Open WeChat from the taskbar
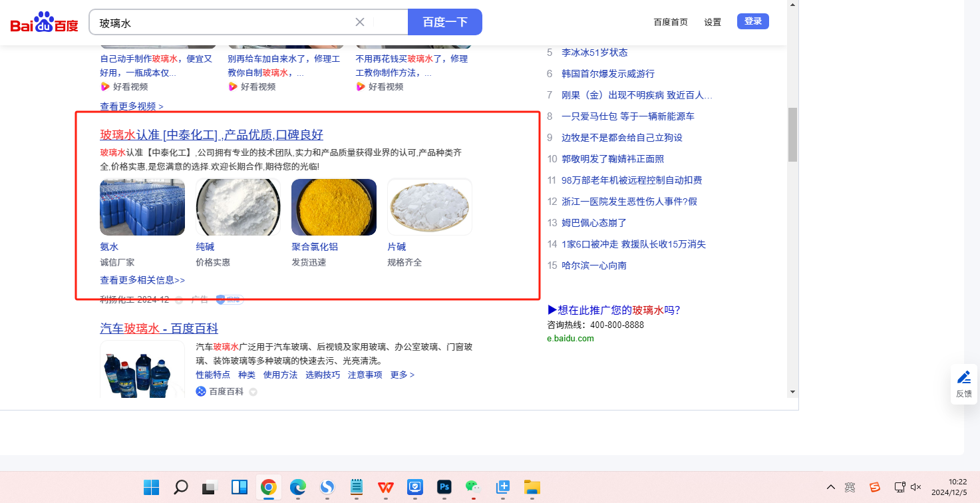The image size is (980, 503). pos(473,487)
